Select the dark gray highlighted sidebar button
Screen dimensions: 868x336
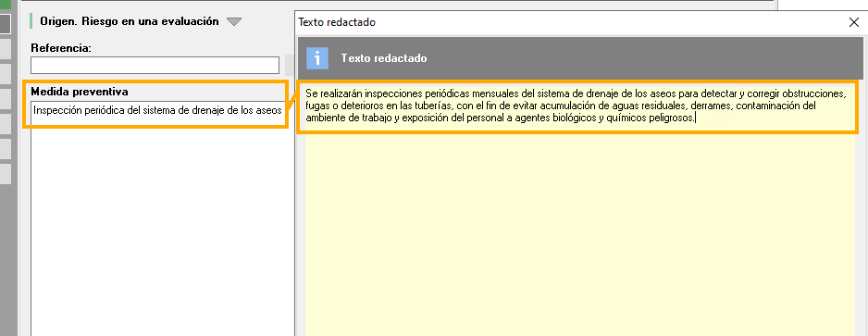click(5, 24)
